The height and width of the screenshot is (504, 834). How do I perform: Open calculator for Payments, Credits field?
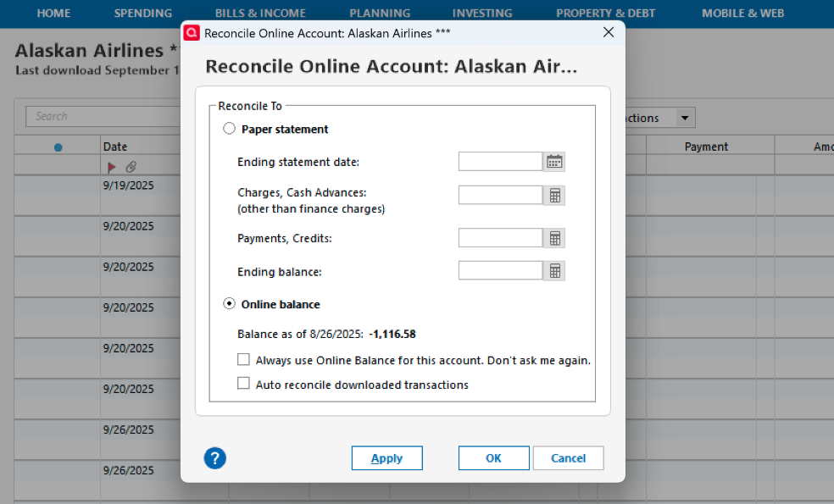pos(554,238)
